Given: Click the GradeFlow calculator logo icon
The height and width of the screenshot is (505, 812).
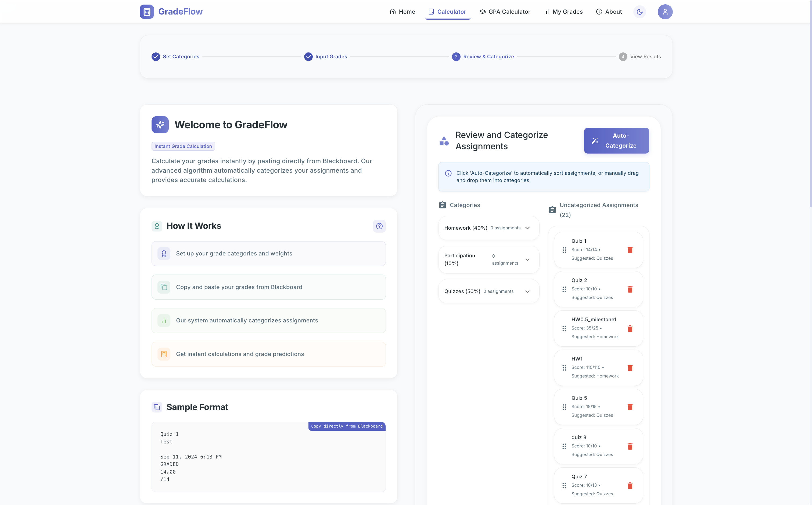Looking at the screenshot, I should pyautogui.click(x=146, y=12).
